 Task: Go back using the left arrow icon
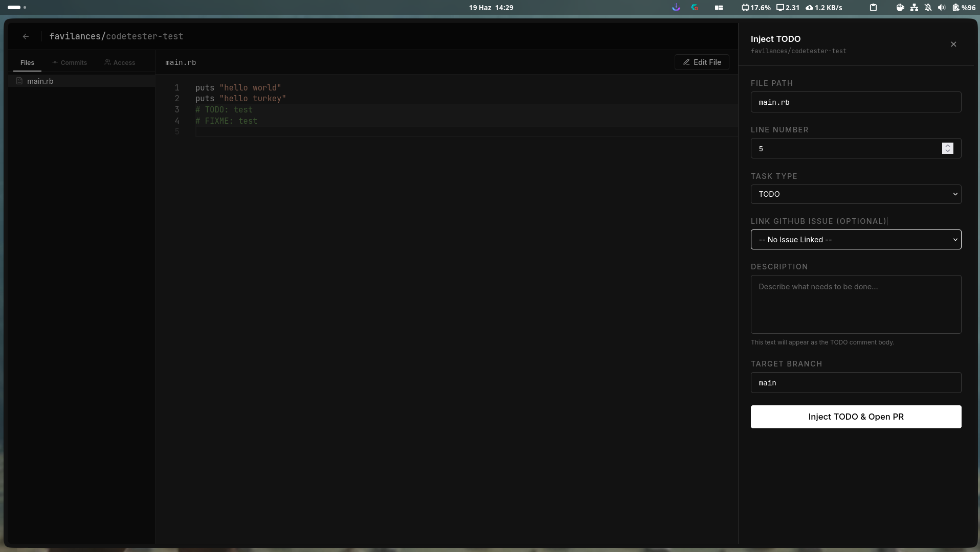pos(26,36)
